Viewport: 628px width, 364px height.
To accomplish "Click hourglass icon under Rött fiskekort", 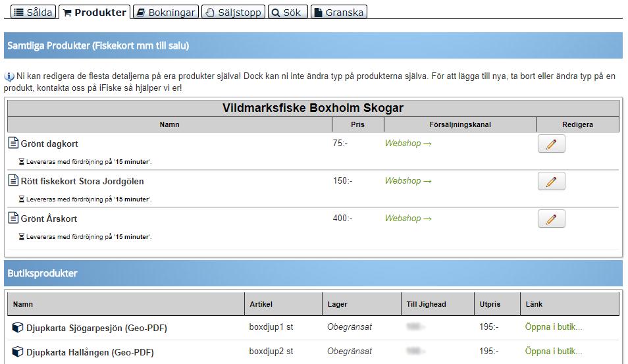I will point(22,199).
